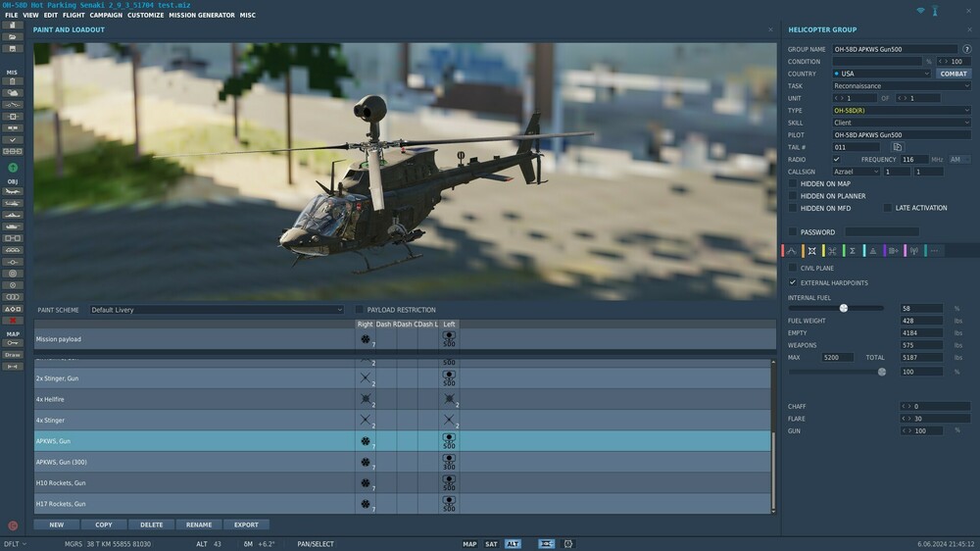Click the green up-arrow Fly Mission icon
Screen dimensions: 980x551
point(13,168)
